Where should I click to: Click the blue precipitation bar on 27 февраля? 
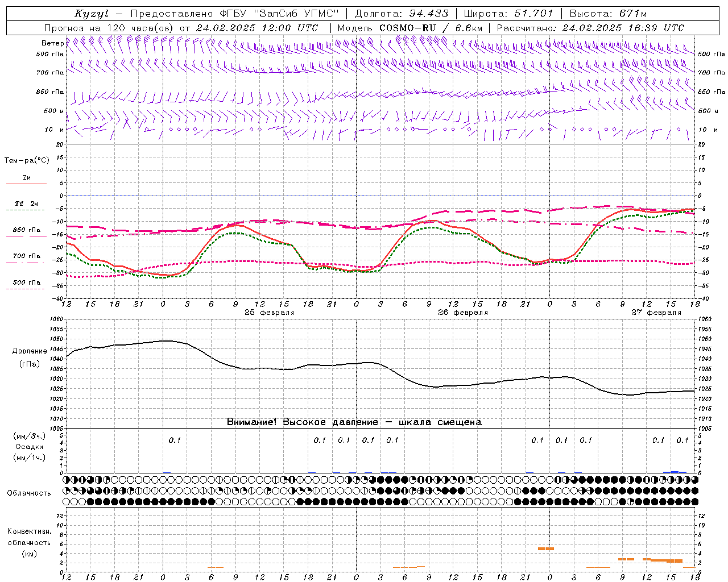click(x=675, y=472)
